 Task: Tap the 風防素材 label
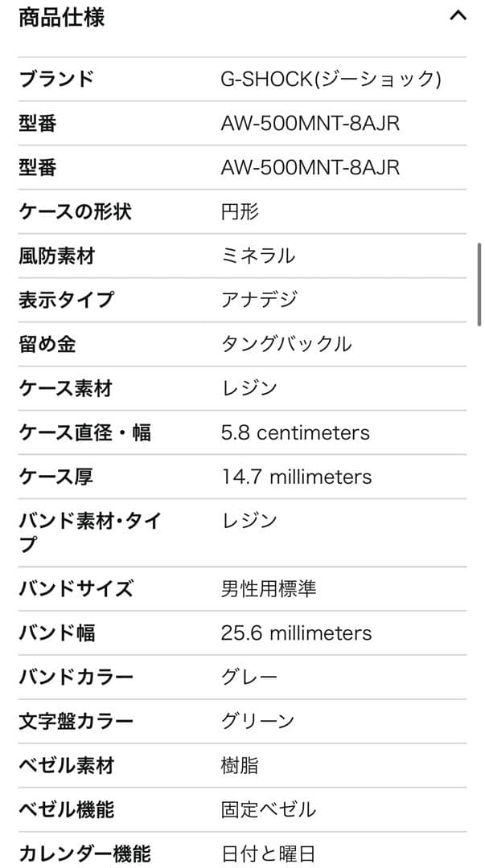(x=56, y=256)
